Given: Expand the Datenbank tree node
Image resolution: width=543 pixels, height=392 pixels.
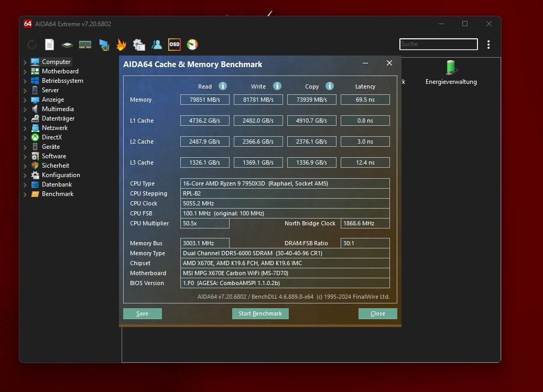Looking at the screenshot, I should [x=25, y=185].
